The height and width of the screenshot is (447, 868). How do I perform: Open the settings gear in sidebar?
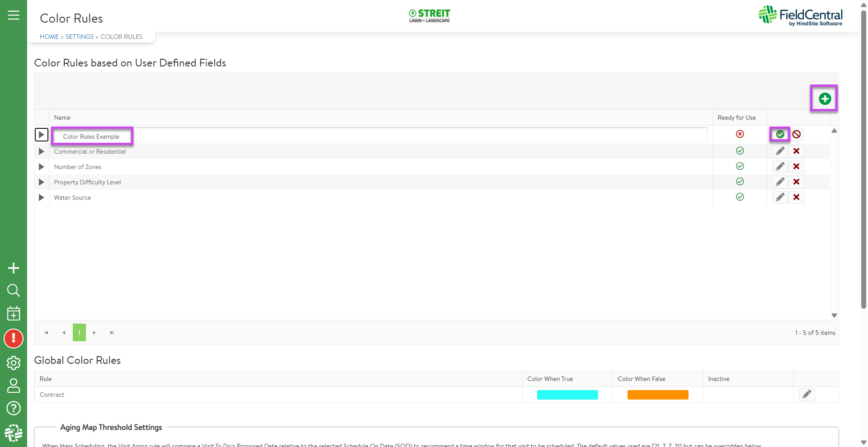(14, 363)
